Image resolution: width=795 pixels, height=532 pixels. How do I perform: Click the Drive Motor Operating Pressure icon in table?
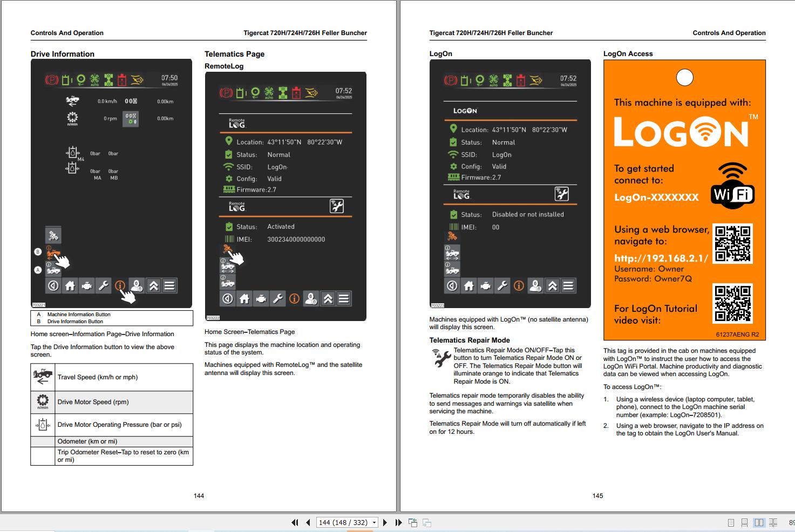[x=43, y=425]
